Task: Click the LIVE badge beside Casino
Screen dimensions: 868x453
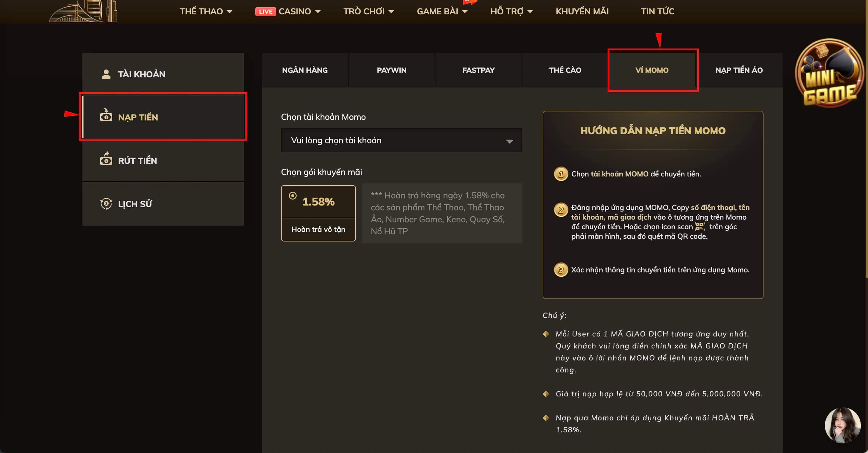Action: coord(265,11)
